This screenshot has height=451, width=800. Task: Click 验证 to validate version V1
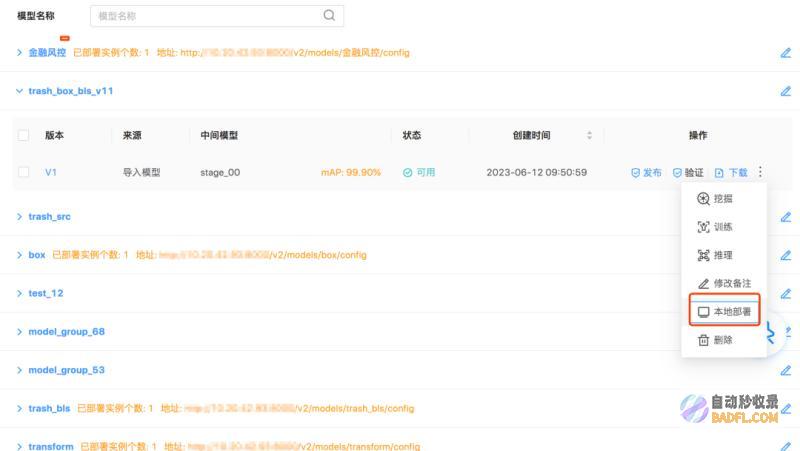688,172
